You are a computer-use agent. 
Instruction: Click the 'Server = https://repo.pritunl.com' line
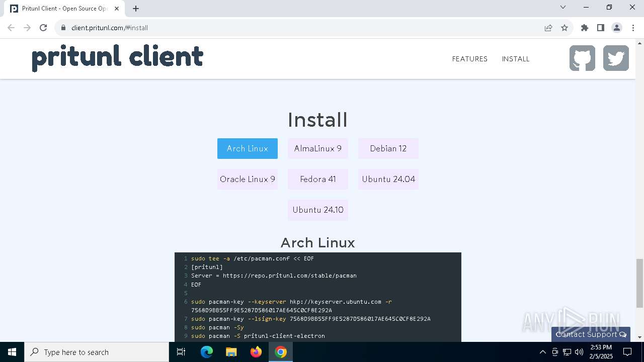click(x=274, y=276)
